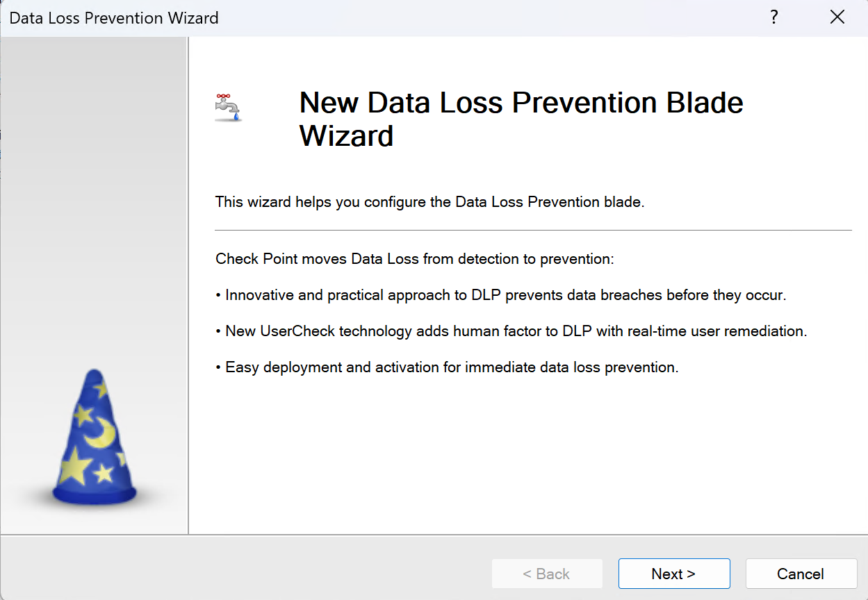The width and height of the screenshot is (868, 600).
Task: Click the "New Data Loss Prevention Blade Wizard" heading
Action: [x=521, y=119]
